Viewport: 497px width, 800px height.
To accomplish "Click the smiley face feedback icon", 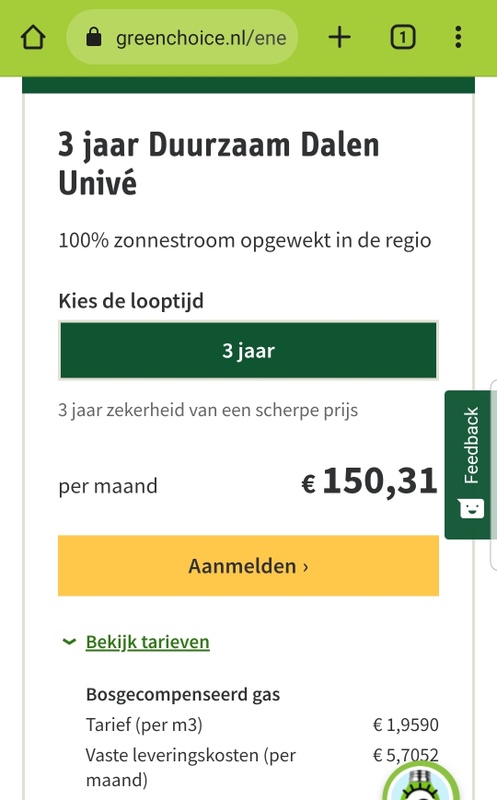I will 471,508.
